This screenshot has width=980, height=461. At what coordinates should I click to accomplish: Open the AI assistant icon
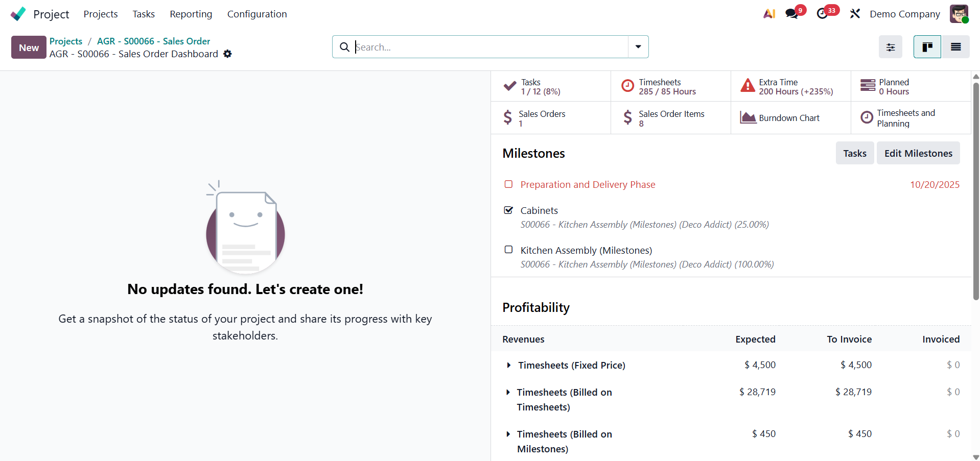point(769,14)
